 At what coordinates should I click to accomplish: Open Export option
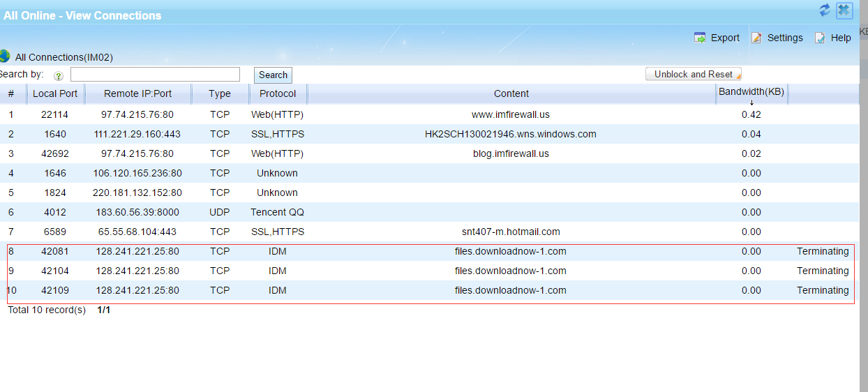click(725, 38)
